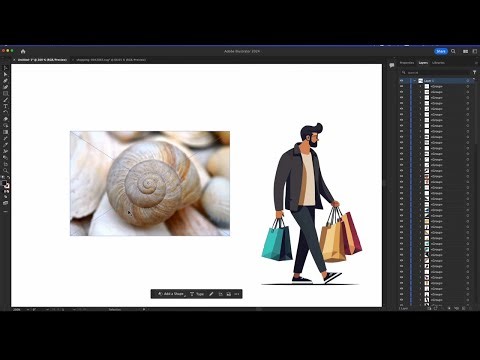Go to the Home screen
Screen dimensions: 480x360
tap(23, 51)
